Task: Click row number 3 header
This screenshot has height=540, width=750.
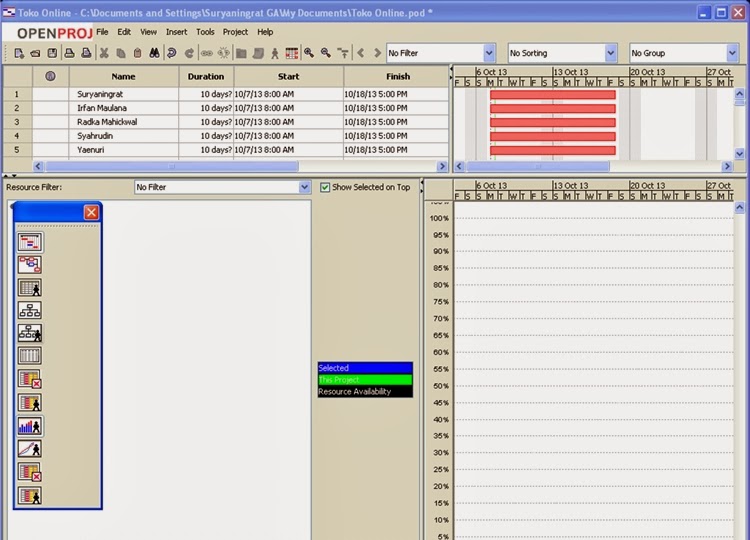Action: click(x=17, y=122)
